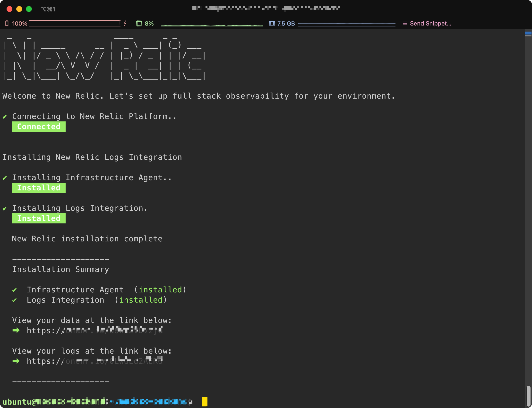532x408 pixels.
Task: Click the ⌥⌘1 window shortcut label
Action: click(x=48, y=9)
